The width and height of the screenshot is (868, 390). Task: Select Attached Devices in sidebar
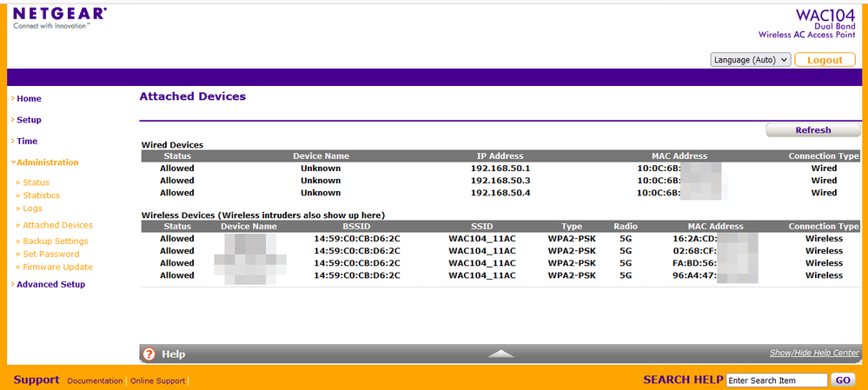(57, 225)
